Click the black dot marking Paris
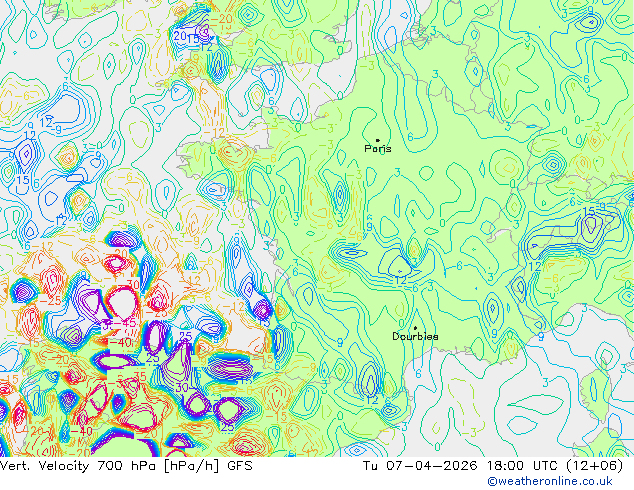 tap(378, 140)
